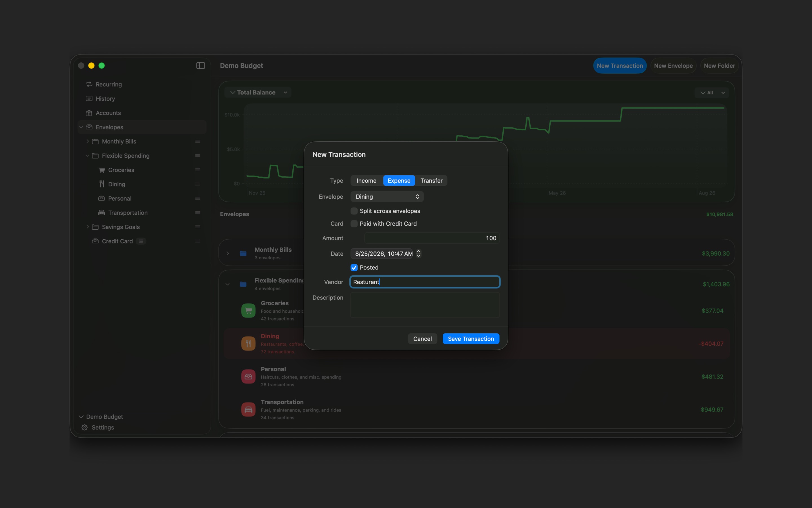The image size is (812, 508).
Task: Click the orange Dining tile icon
Action: (248, 343)
